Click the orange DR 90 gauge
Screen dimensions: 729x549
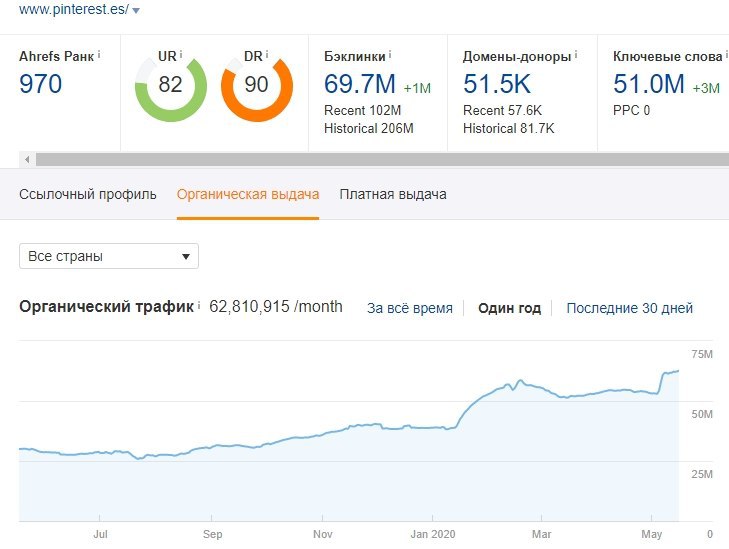point(257,86)
